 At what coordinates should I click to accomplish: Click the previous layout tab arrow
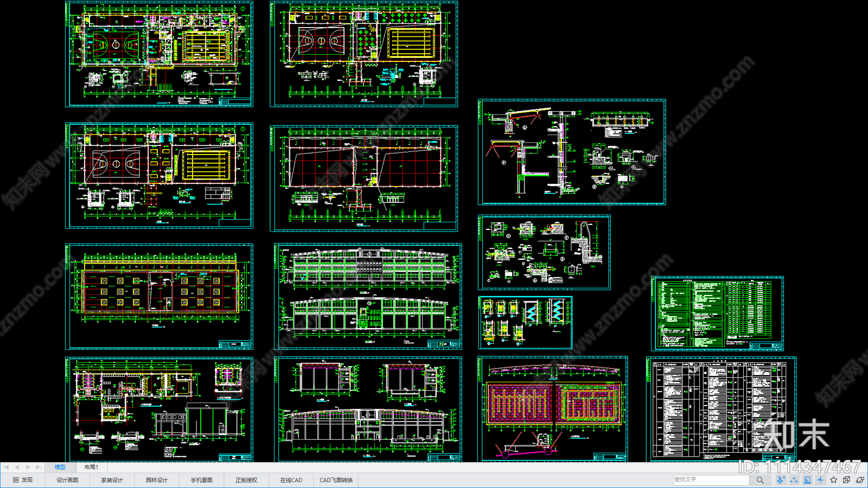click(17, 467)
